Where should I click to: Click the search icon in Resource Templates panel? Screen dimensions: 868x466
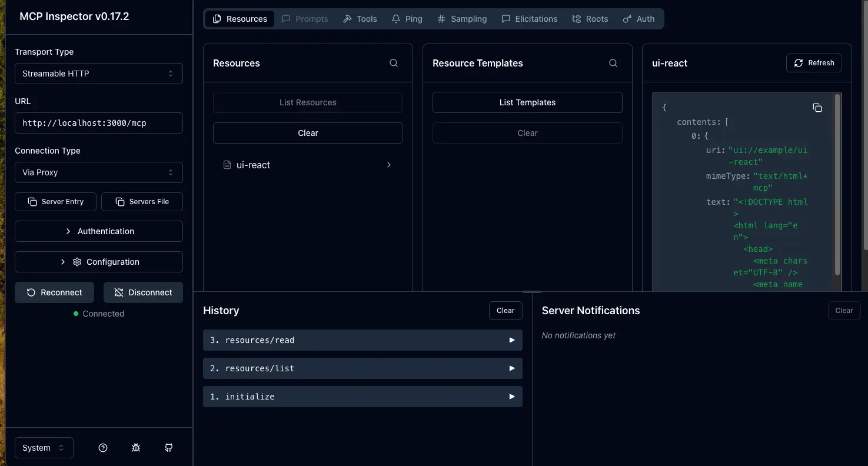(613, 63)
